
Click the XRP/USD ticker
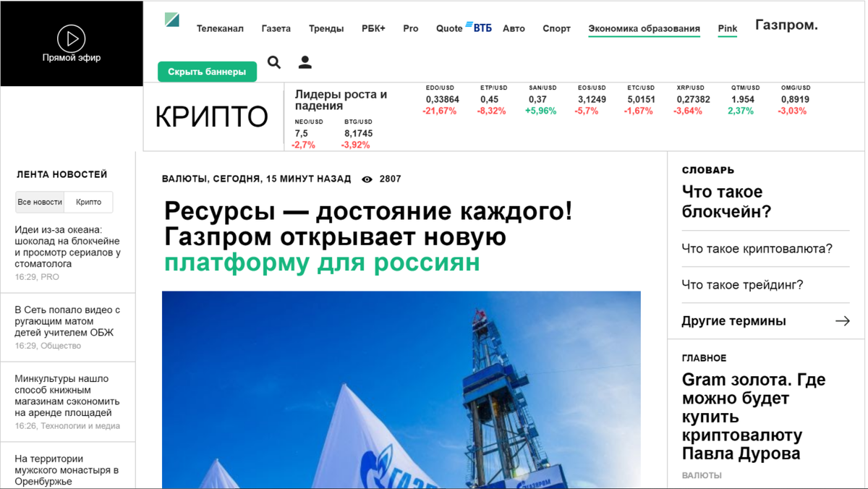[x=692, y=99]
